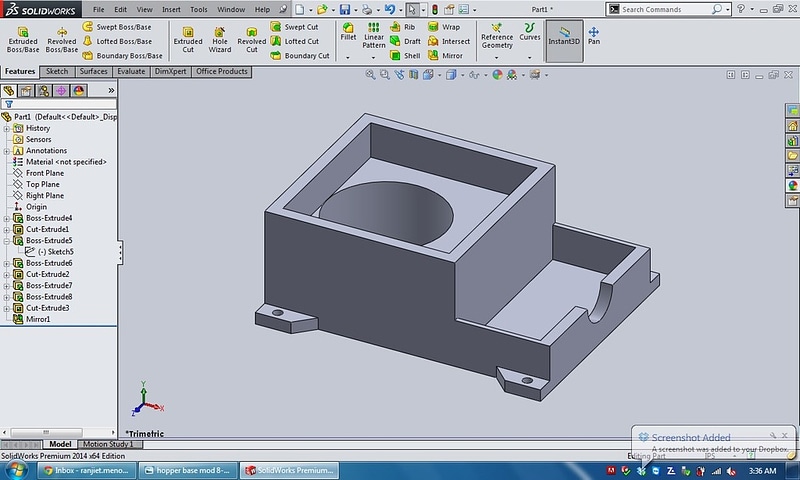Switch to the Inbox Chrome taskbar window
The image size is (800, 480).
87,470
